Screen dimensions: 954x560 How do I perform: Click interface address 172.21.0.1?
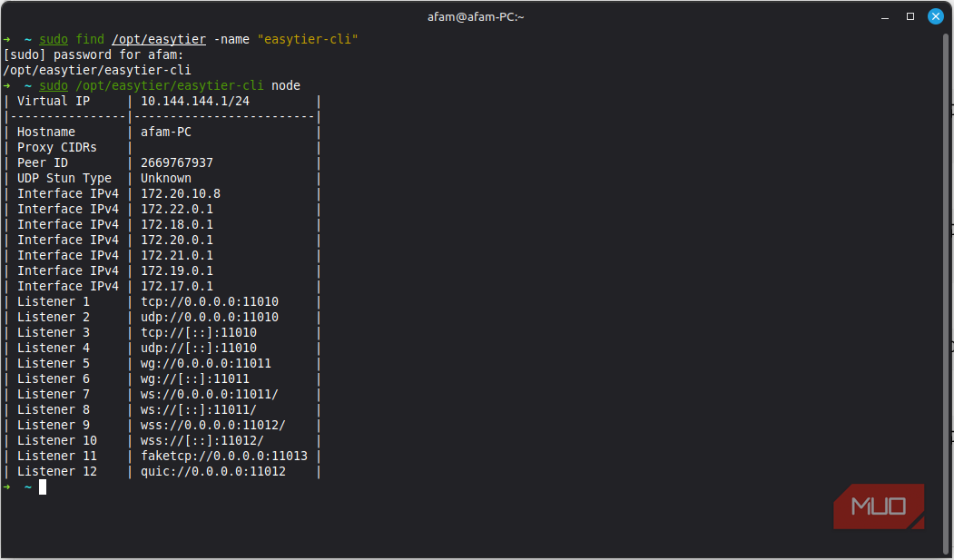click(x=177, y=255)
